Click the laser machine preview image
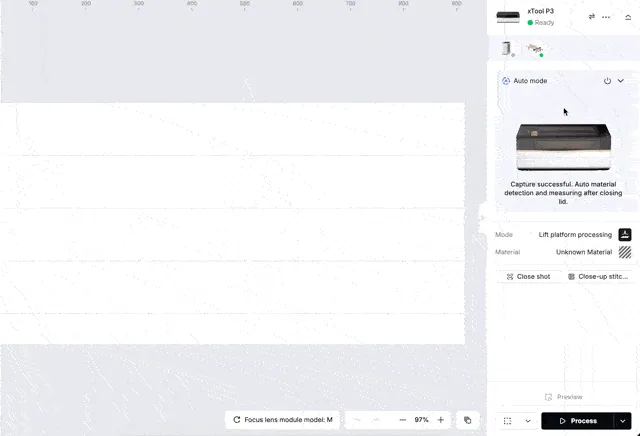The height and width of the screenshot is (436, 640). [563, 147]
